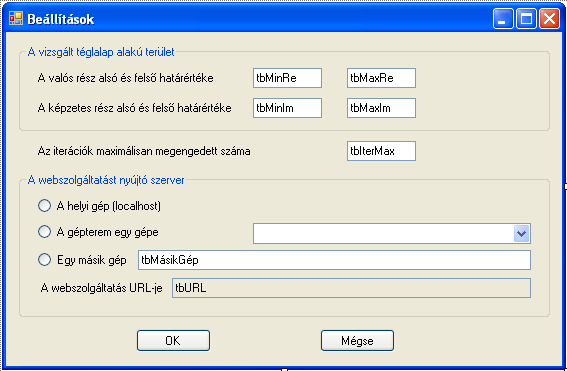Maximize the Beállítások dialog window
This screenshot has width=567, height=371.
tap(526, 19)
